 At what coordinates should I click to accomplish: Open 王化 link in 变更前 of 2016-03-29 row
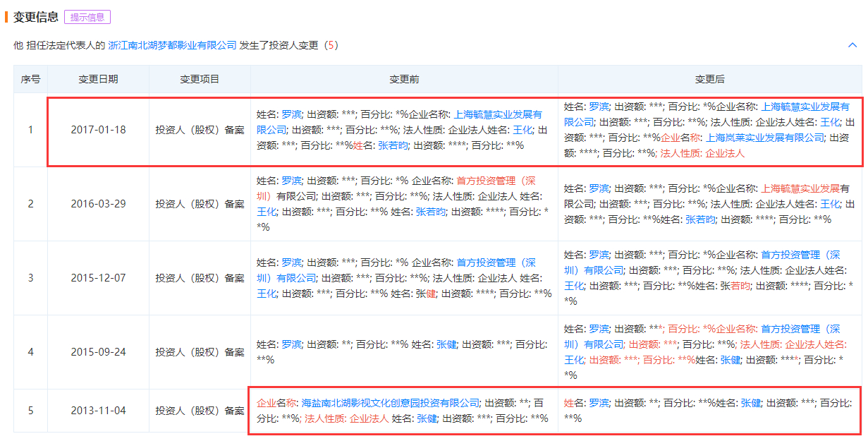pyautogui.click(x=267, y=212)
